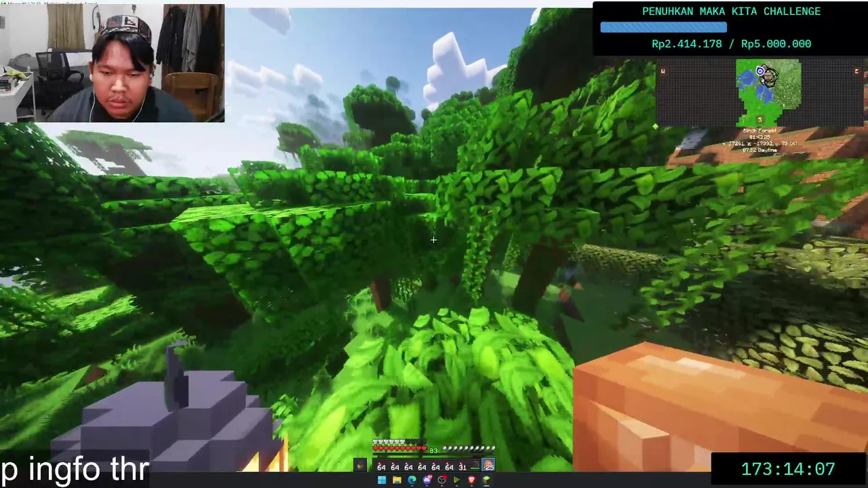
Task: Click the blue waypoint marker on the minimap
Action: 760,71
